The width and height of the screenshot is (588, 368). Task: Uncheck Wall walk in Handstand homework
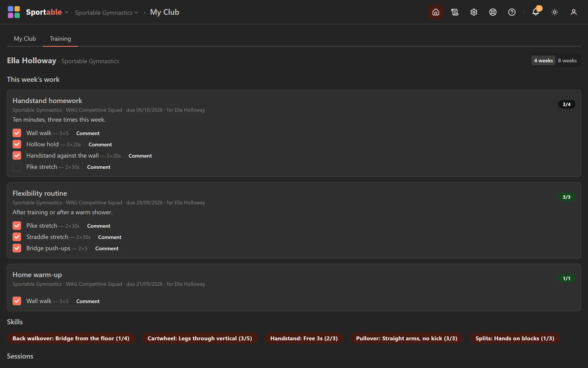17,133
